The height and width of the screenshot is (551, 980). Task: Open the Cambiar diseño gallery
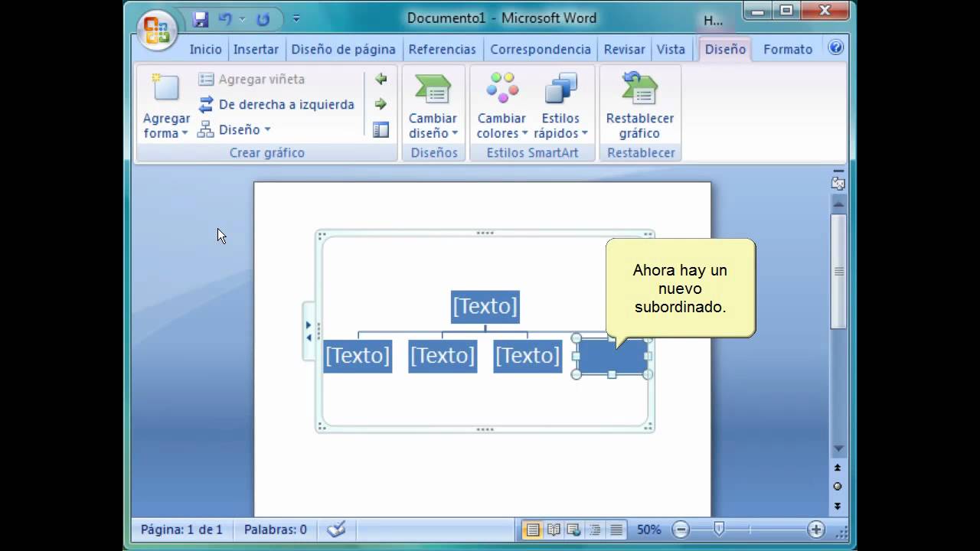[x=433, y=106]
